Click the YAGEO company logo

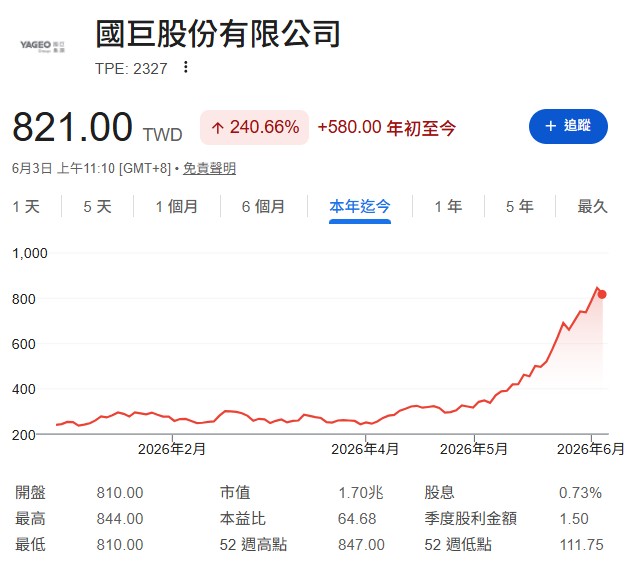point(42,46)
